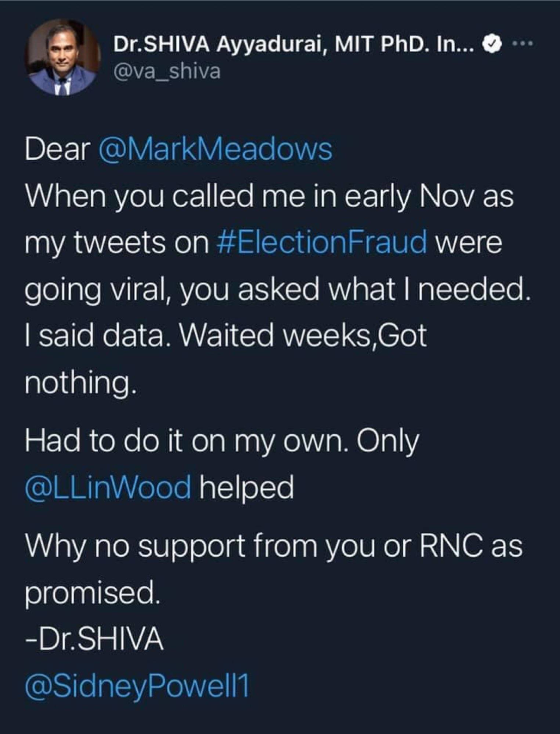The height and width of the screenshot is (734, 560).
Task: Click the "-Dr.SHIVA" signature line
Action: click(x=95, y=639)
